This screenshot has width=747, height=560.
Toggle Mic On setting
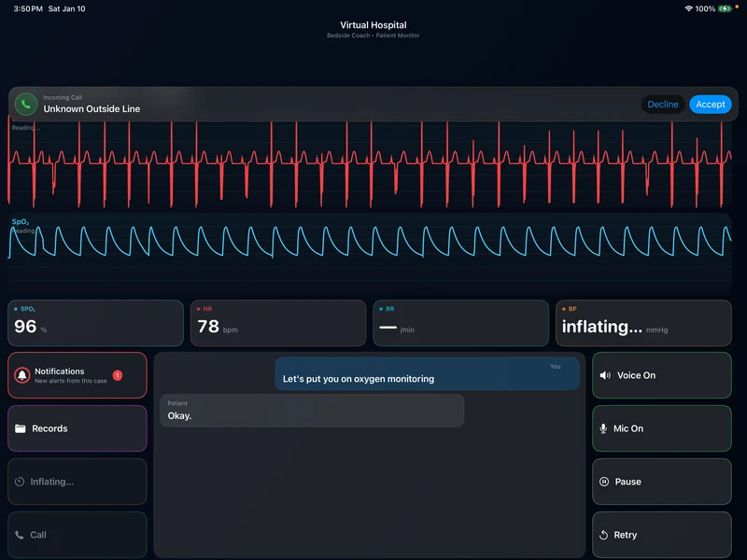pos(662,428)
